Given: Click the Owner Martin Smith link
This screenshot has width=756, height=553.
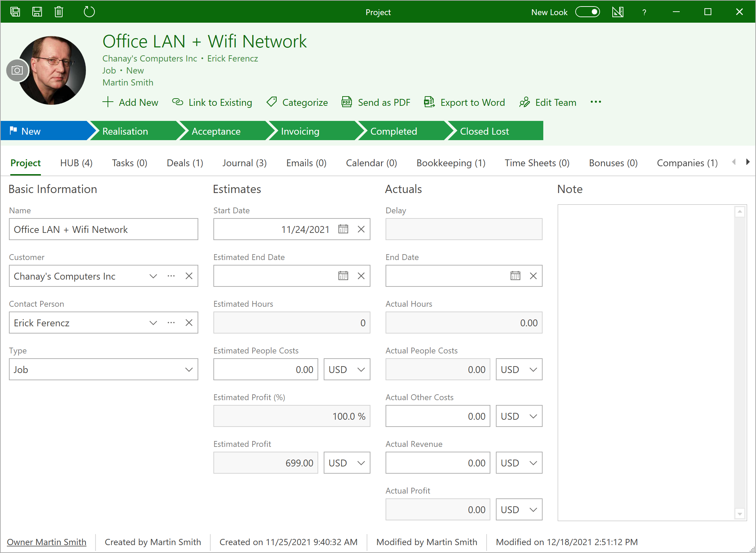Looking at the screenshot, I should (x=47, y=542).
